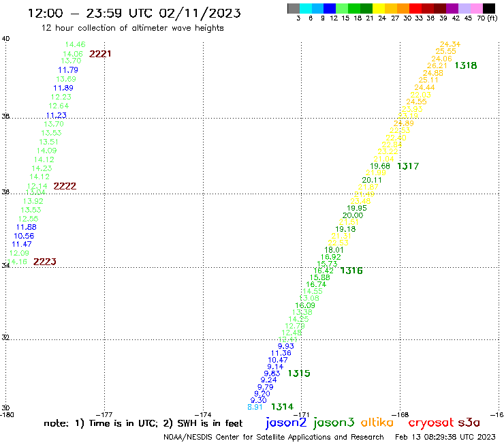Screen dimensions: 504x443
Task: Select the 20.11 wave height reading
Action: [372, 180]
